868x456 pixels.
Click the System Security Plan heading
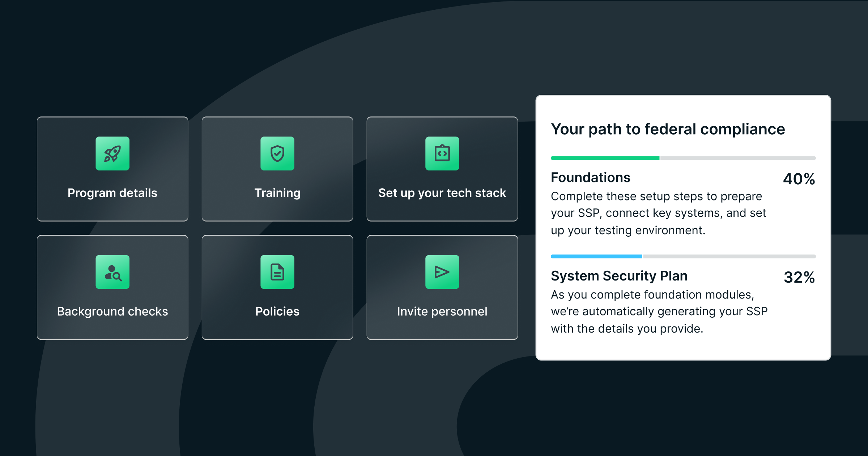619,276
